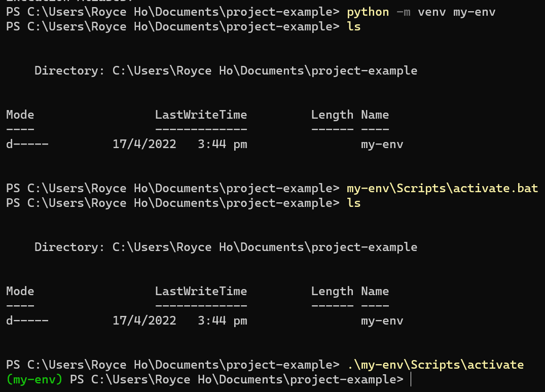Click the my-env\Scripts\activate.bat command
545x392 pixels.
(442, 188)
